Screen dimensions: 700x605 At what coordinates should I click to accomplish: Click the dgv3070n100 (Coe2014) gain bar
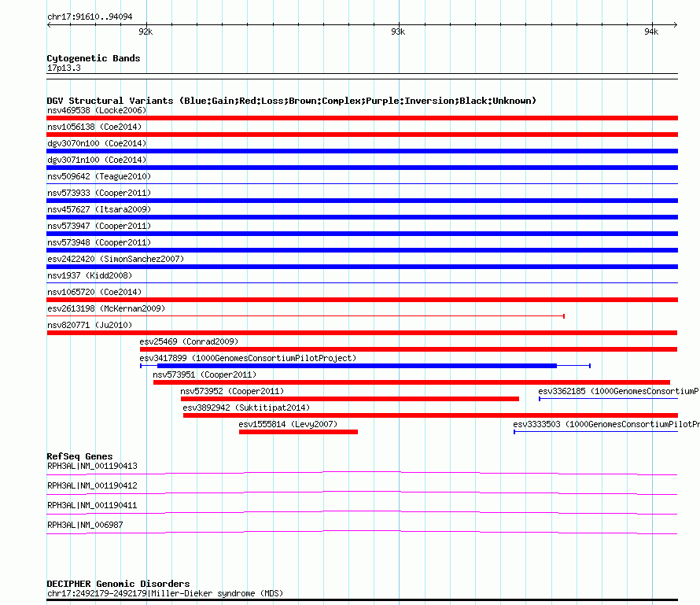362,151
